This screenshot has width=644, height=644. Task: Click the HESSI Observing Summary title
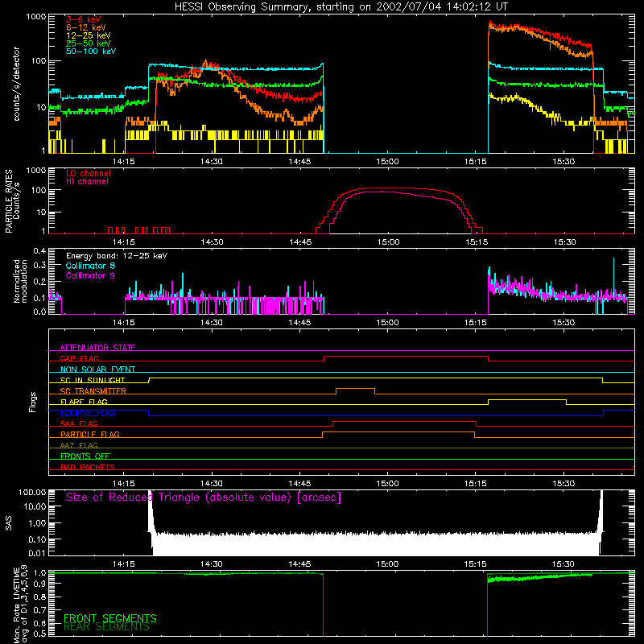tap(341, 6)
